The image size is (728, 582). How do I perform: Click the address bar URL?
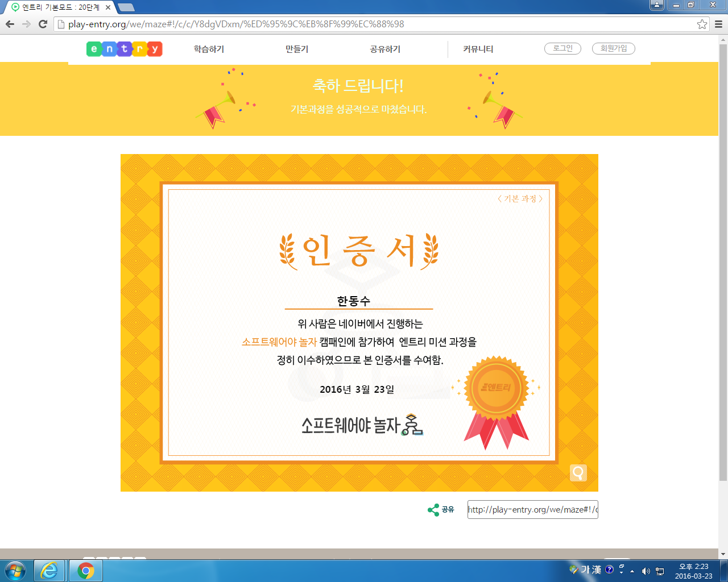[x=236, y=24]
